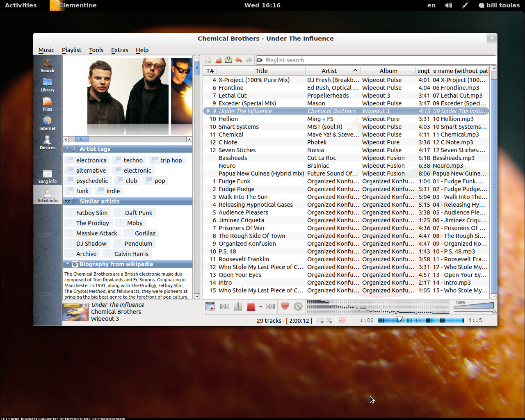Open the Help menu
This screenshot has height=420, width=525.
point(142,50)
